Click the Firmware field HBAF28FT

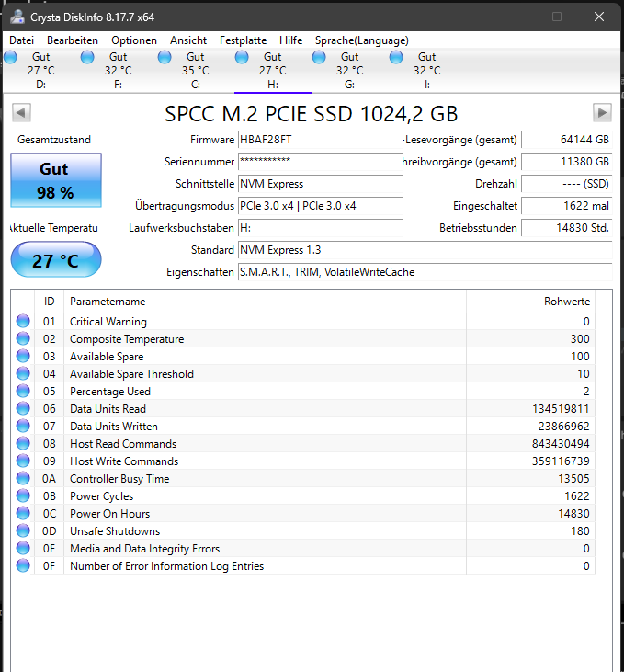point(320,140)
